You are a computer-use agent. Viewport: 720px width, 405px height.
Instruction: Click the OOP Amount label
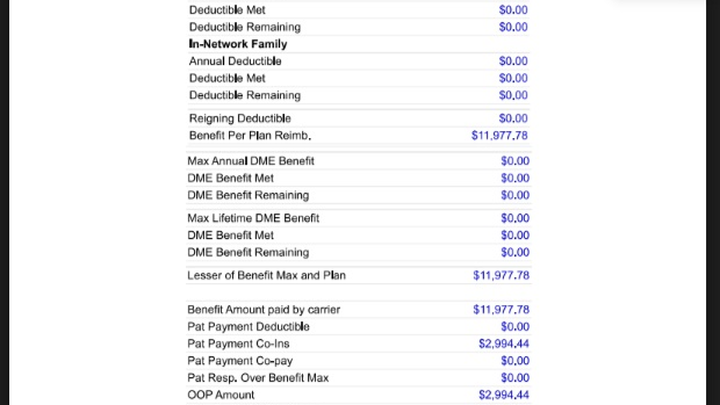(221, 395)
